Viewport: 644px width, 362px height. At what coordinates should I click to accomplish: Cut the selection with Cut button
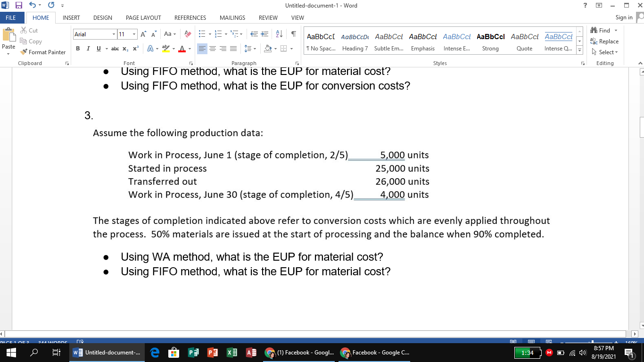[29, 31]
